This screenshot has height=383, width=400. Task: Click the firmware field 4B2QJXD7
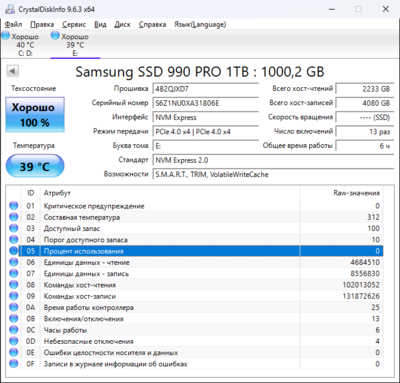(x=206, y=89)
